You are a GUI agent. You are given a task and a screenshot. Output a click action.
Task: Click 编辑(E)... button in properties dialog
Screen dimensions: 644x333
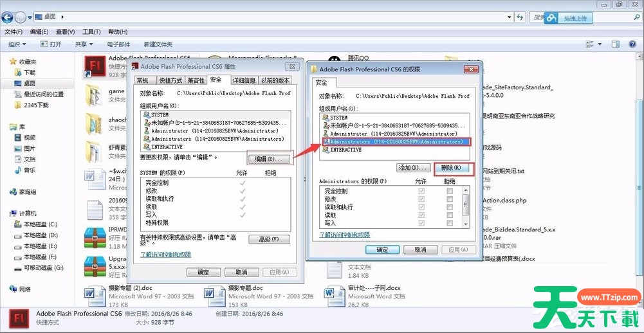[269, 159]
